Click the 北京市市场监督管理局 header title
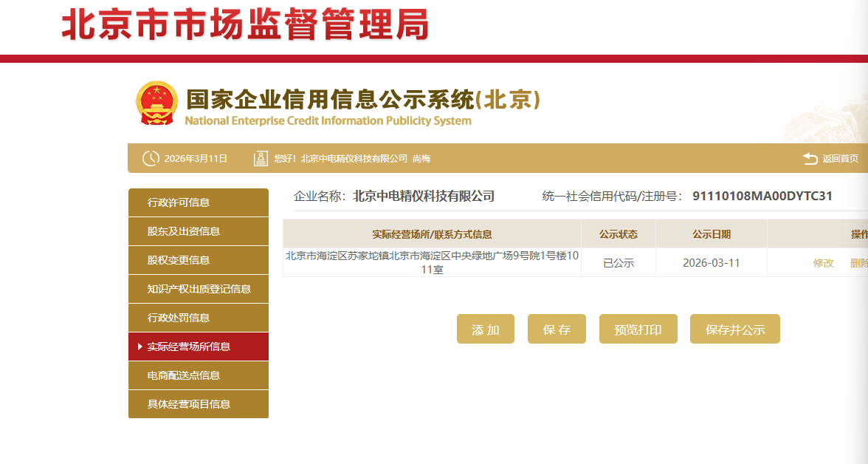 tap(246, 25)
